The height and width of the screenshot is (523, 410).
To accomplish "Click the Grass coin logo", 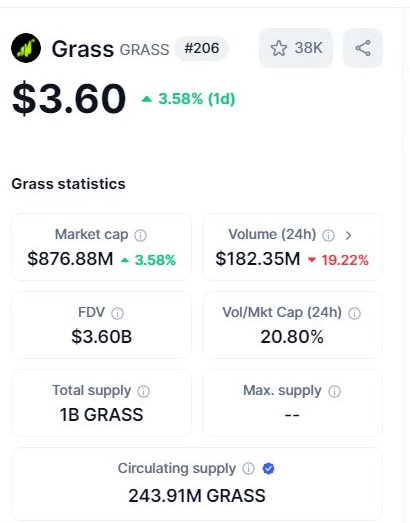I will 26,48.
